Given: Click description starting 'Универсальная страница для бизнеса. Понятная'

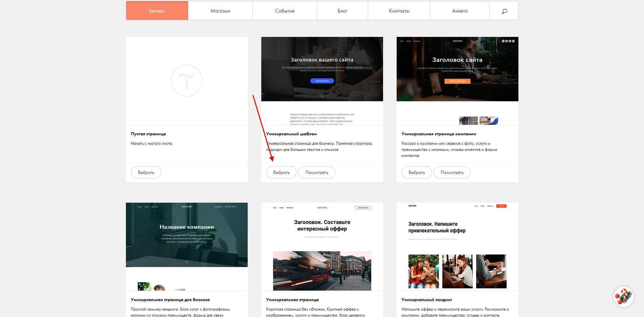Looking at the screenshot, I should (x=319, y=146).
